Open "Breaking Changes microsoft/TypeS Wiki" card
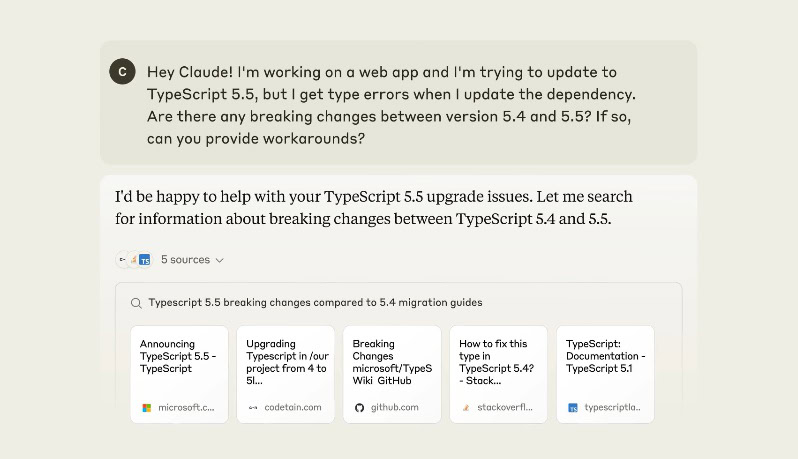Image resolution: width=798 pixels, height=459 pixels. click(392, 373)
